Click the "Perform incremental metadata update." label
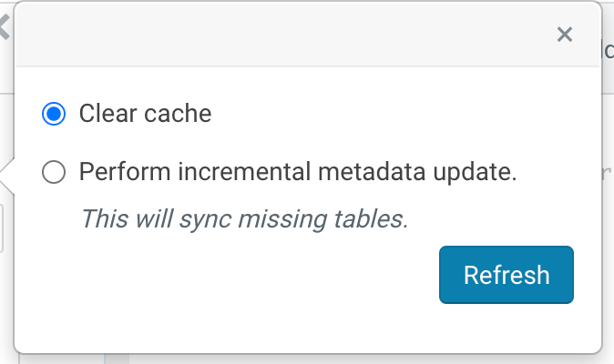This screenshot has width=614, height=364. pos(298,172)
